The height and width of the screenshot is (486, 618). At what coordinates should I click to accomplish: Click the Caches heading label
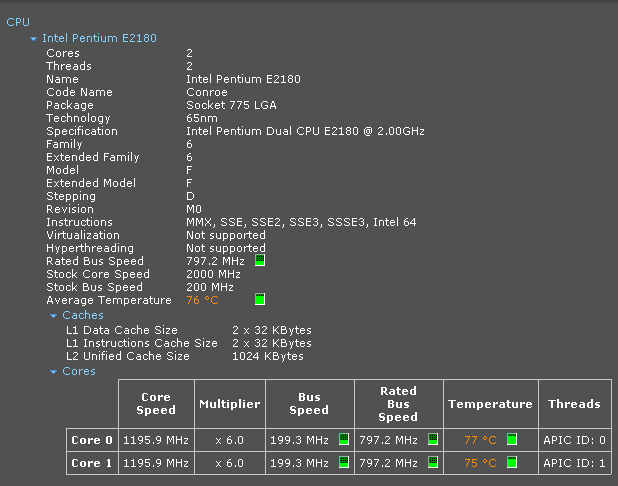[83, 315]
